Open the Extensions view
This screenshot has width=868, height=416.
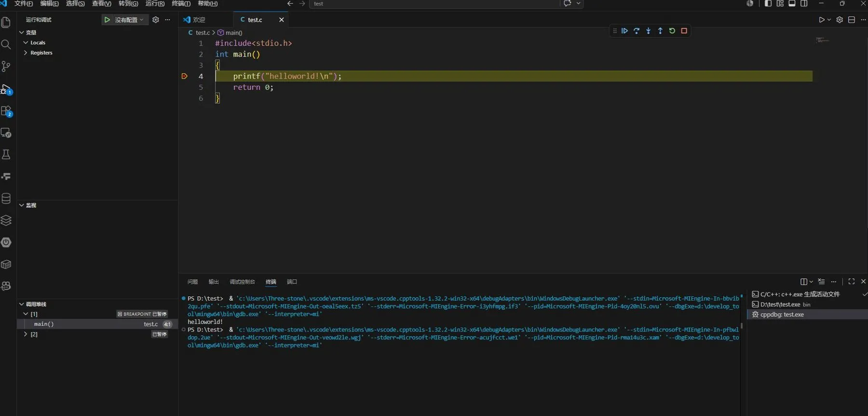coord(6,111)
